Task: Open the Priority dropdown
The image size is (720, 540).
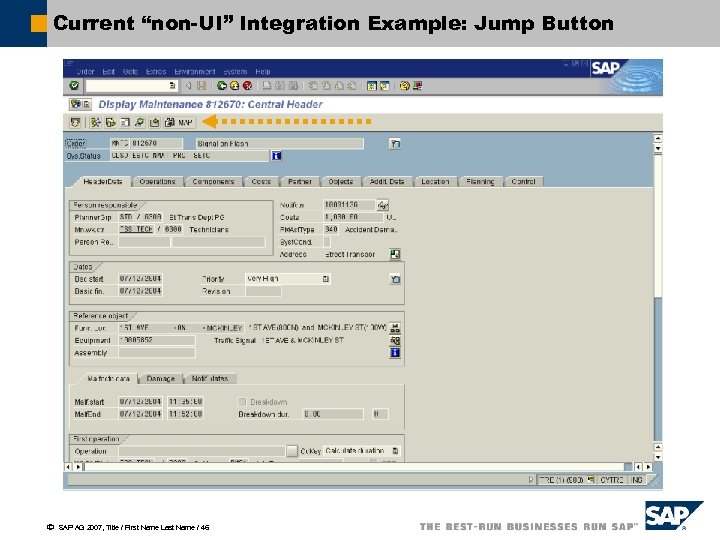Action: 326,279
